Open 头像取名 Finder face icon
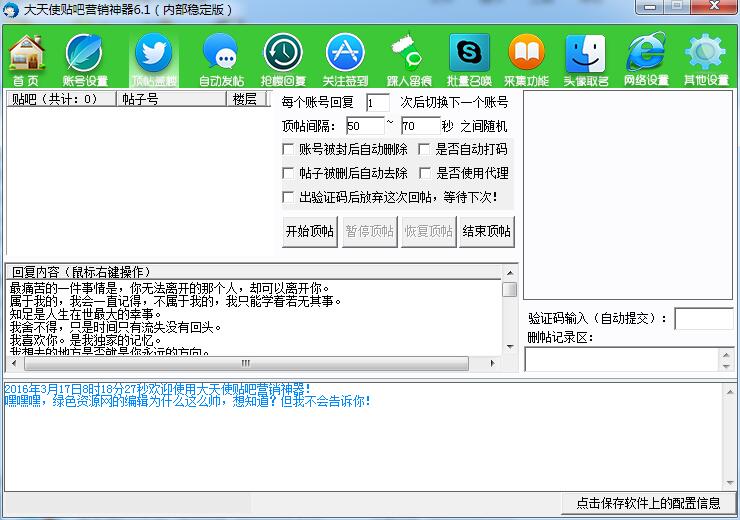The height and width of the screenshot is (520, 740). [586, 59]
